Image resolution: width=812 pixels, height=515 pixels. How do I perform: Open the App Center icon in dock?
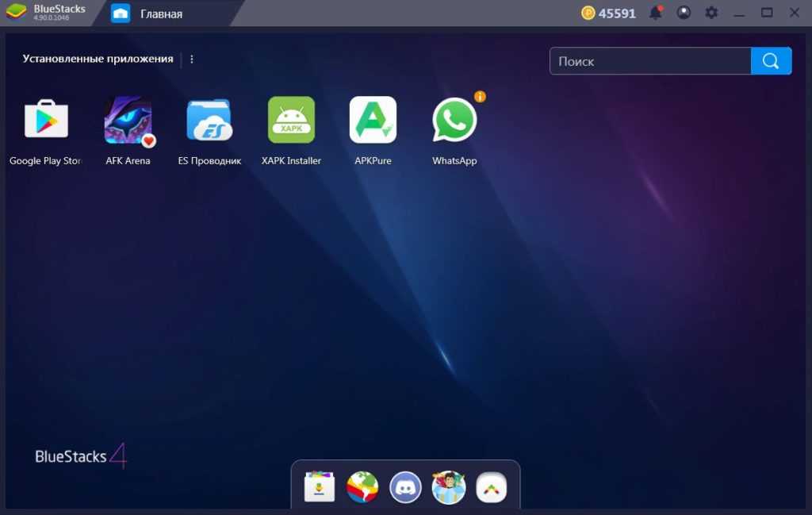tap(320, 487)
